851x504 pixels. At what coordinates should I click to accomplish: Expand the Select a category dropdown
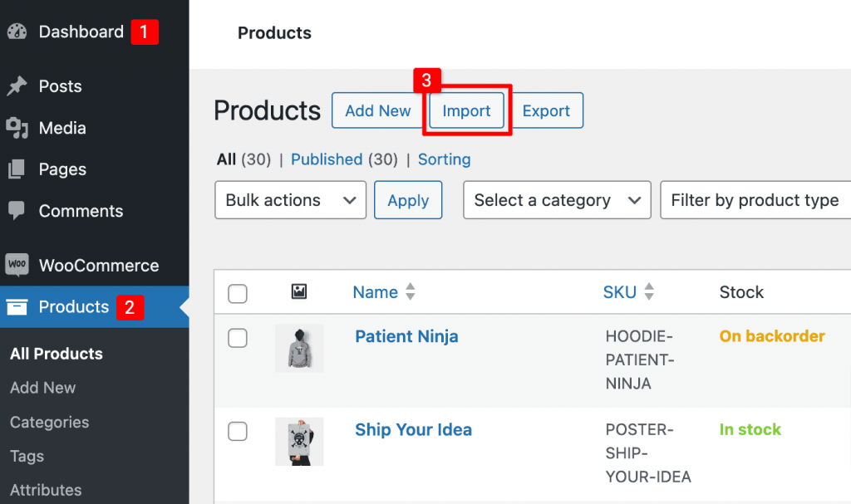(x=557, y=200)
